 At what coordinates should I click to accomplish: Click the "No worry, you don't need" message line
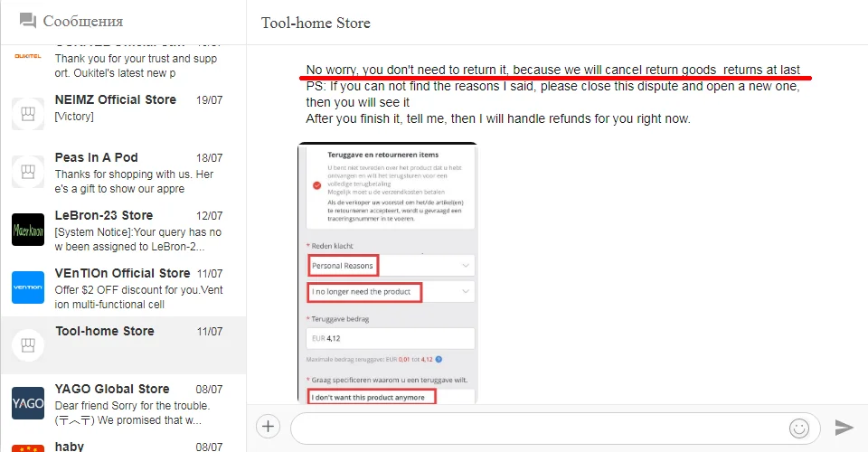coord(553,70)
